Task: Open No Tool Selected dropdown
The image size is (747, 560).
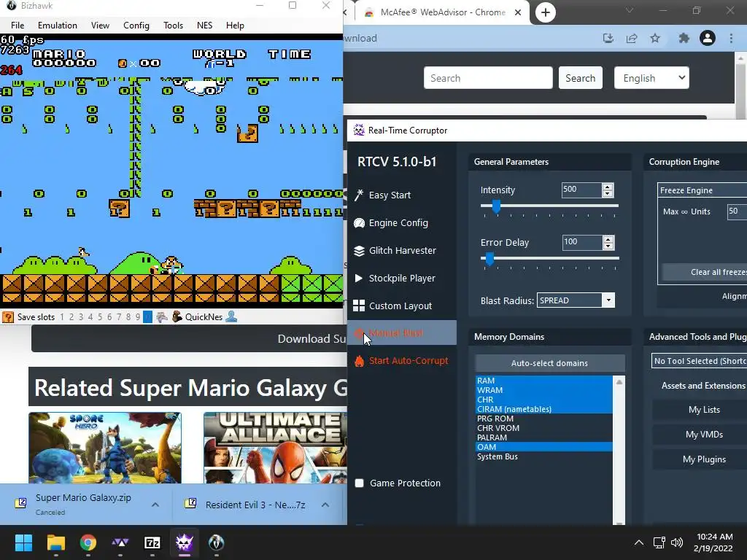Action: [699, 361]
